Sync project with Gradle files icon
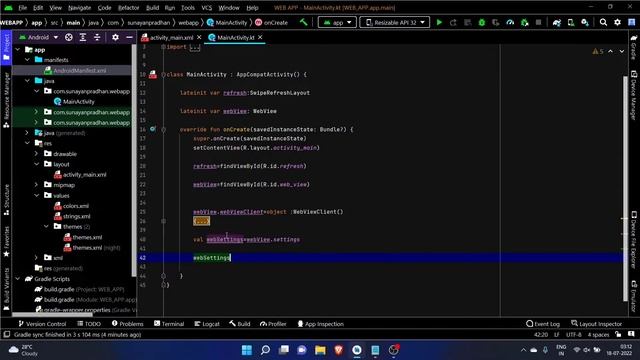 (x=557, y=22)
